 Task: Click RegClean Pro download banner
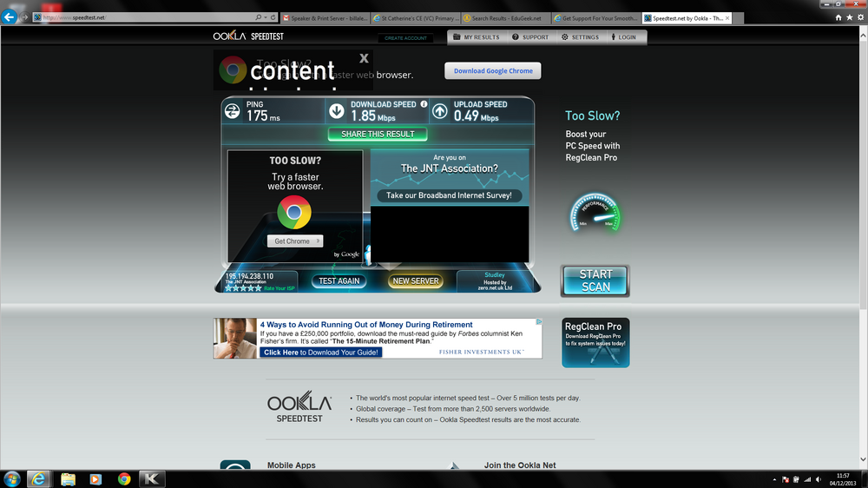coord(595,342)
